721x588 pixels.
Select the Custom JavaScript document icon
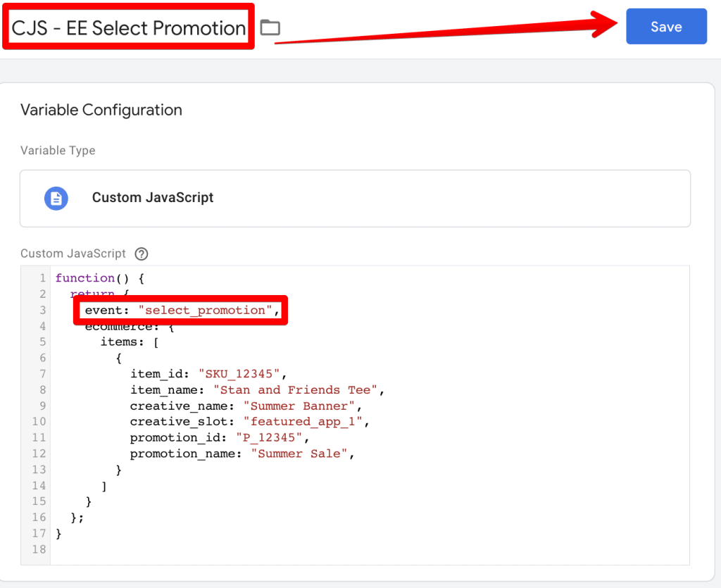[x=56, y=198]
